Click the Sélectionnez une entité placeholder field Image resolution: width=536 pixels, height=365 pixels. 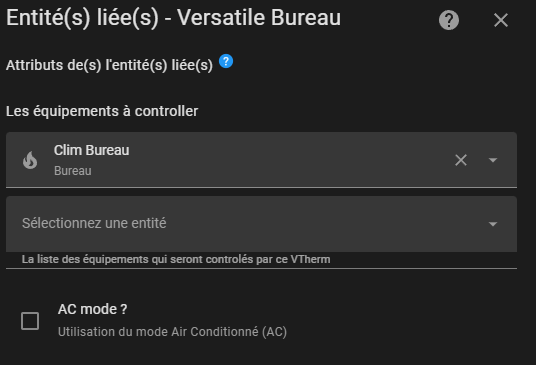pyautogui.click(x=261, y=224)
